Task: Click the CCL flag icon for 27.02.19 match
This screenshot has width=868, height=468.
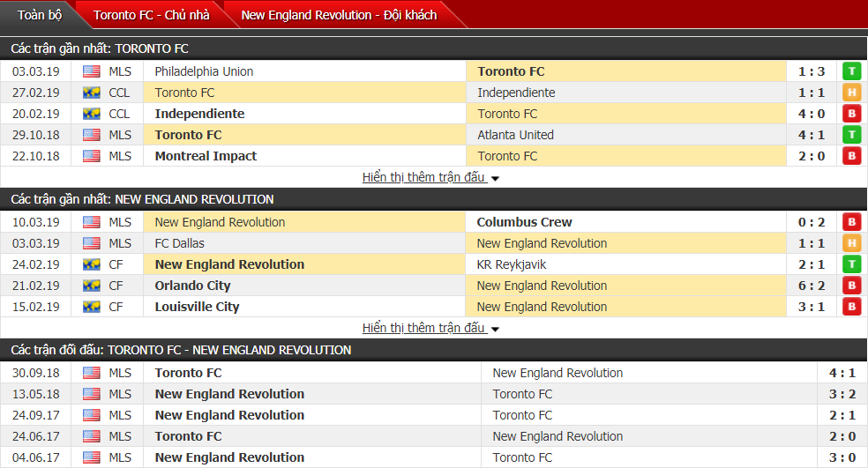Action: point(92,93)
